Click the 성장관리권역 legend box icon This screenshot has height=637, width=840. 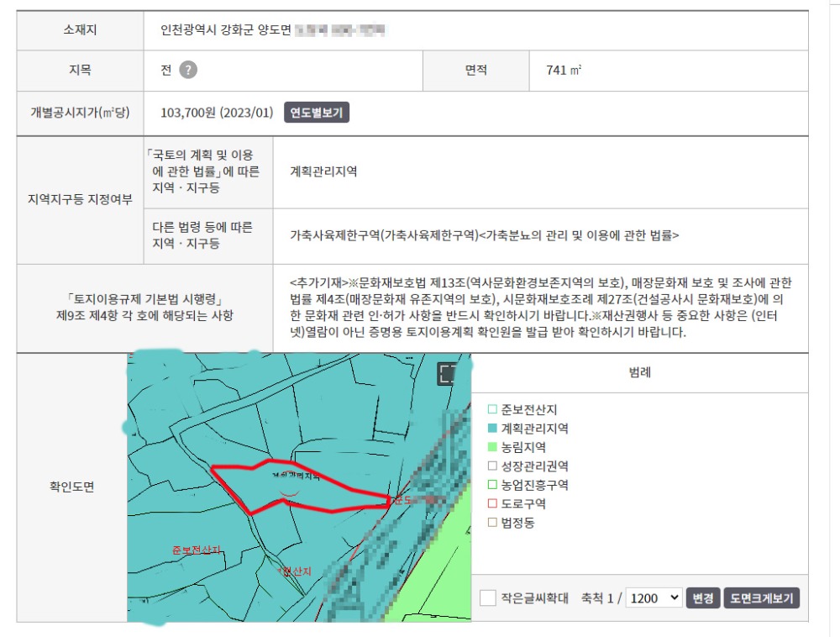(492, 466)
